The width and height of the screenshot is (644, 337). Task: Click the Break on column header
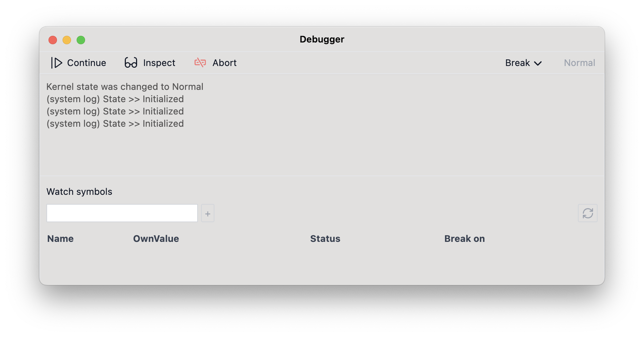[464, 239]
